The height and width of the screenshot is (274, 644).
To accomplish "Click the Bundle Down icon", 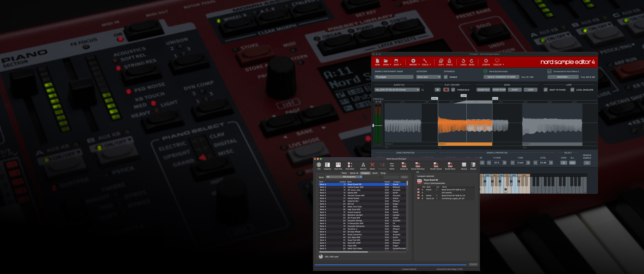I will pos(450,166).
